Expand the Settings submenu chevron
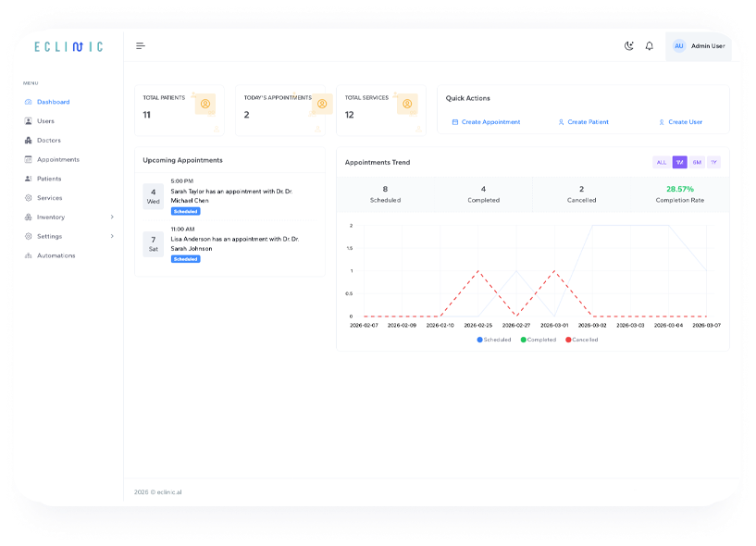 [112, 236]
